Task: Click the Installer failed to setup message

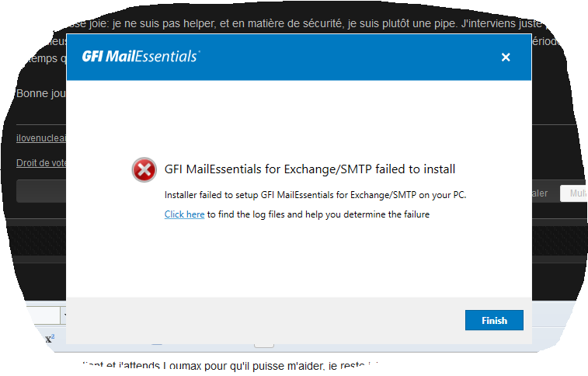Action: tap(315, 195)
